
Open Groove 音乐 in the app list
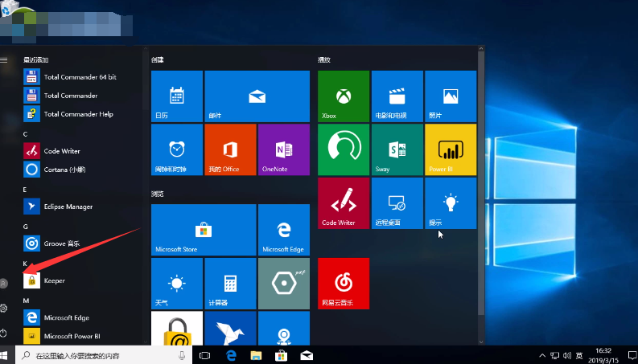81,243
